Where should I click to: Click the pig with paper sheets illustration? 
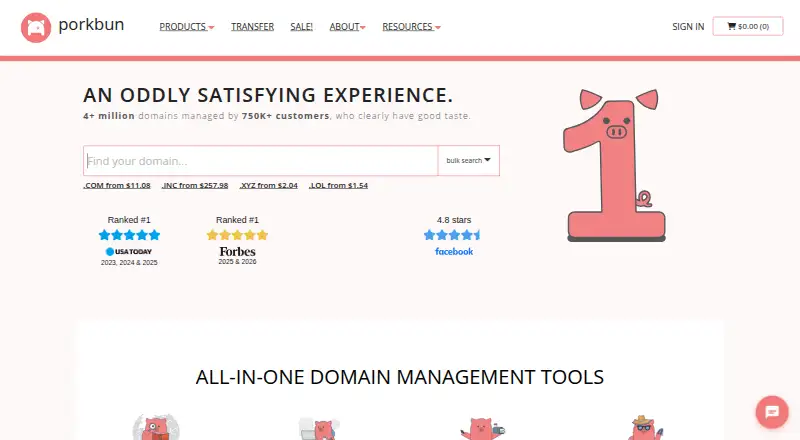319,428
